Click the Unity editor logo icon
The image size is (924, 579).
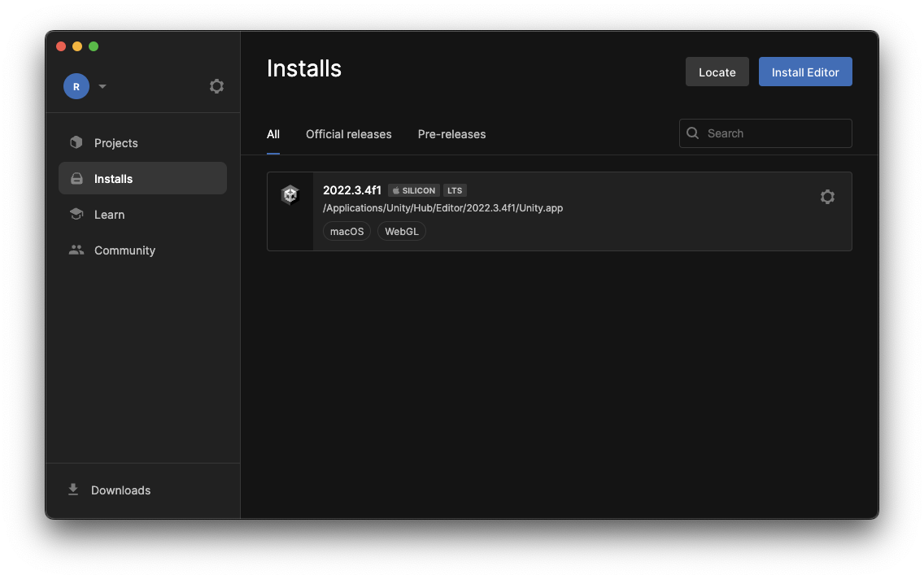[290, 194]
